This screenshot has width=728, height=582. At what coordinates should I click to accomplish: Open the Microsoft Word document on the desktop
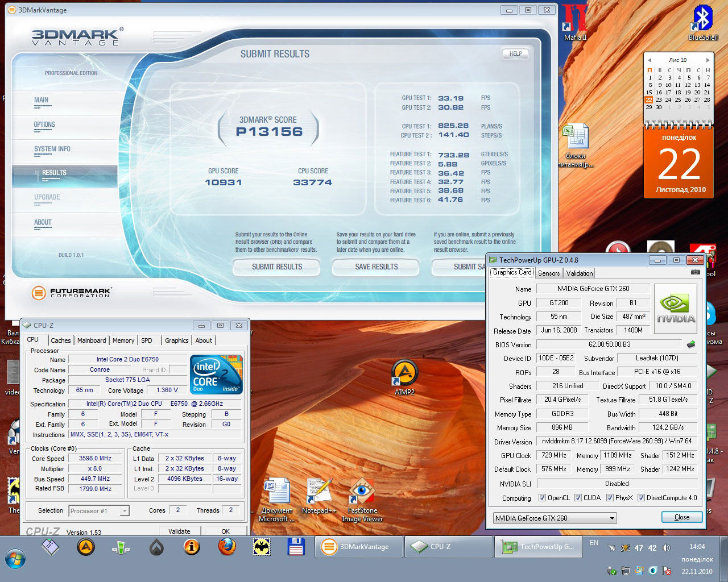coord(277,500)
